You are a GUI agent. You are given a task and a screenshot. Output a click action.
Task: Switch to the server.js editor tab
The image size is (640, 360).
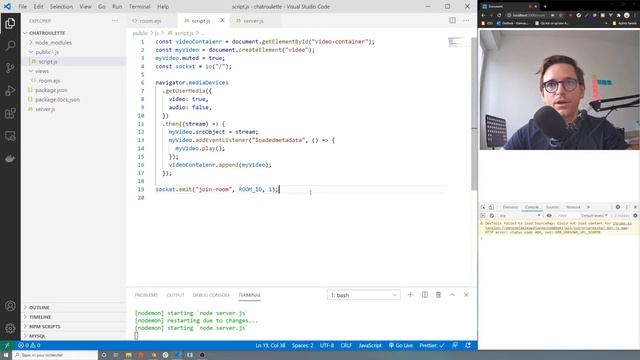(x=253, y=20)
